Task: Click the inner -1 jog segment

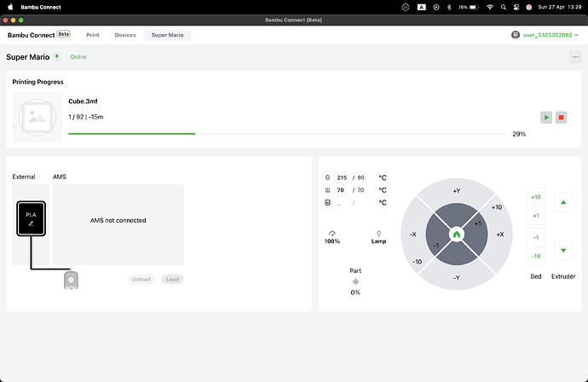Action: pos(435,246)
